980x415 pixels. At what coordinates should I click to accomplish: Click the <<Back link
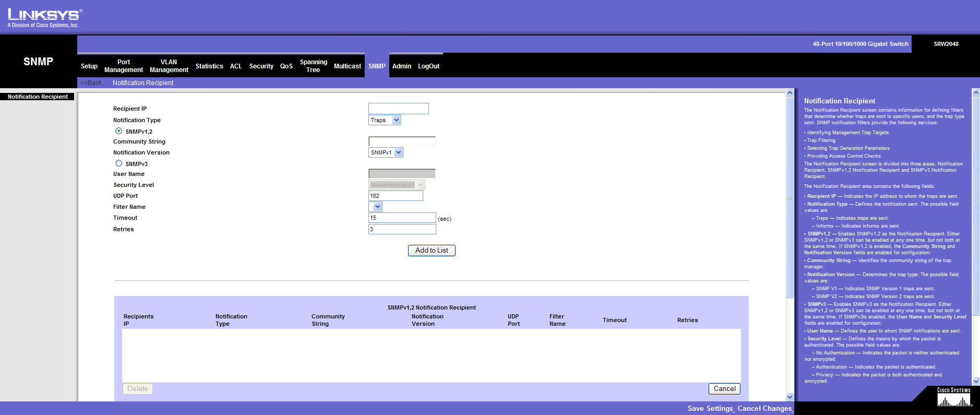click(93, 83)
